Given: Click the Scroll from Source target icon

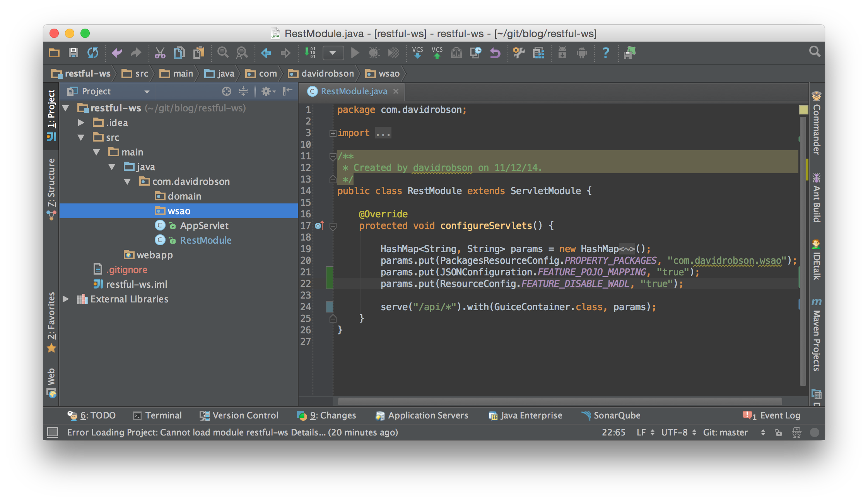Looking at the screenshot, I should point(227,91).
